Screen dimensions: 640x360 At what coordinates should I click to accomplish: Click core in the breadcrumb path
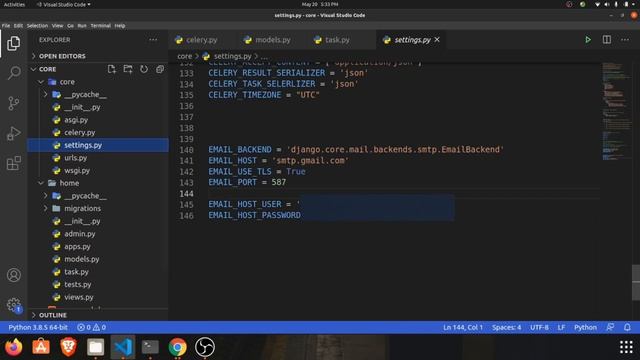tap(184, 56)
